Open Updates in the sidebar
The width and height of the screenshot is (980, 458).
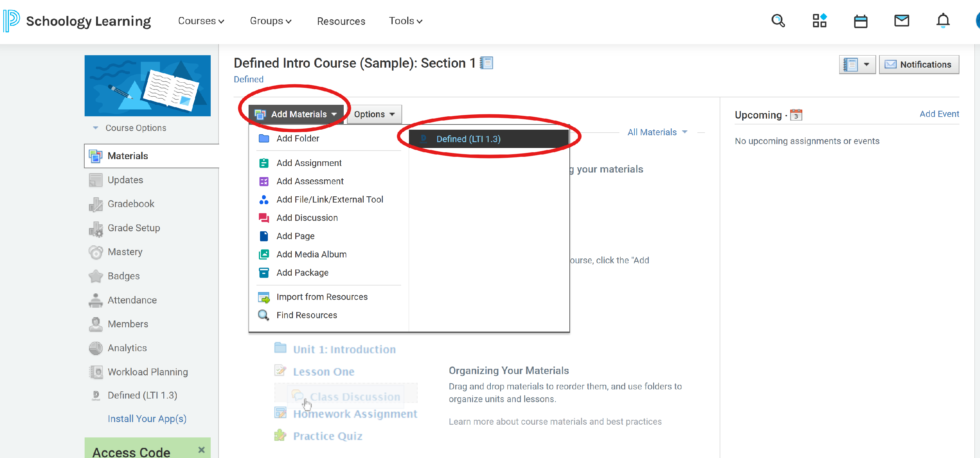[125, 180]
